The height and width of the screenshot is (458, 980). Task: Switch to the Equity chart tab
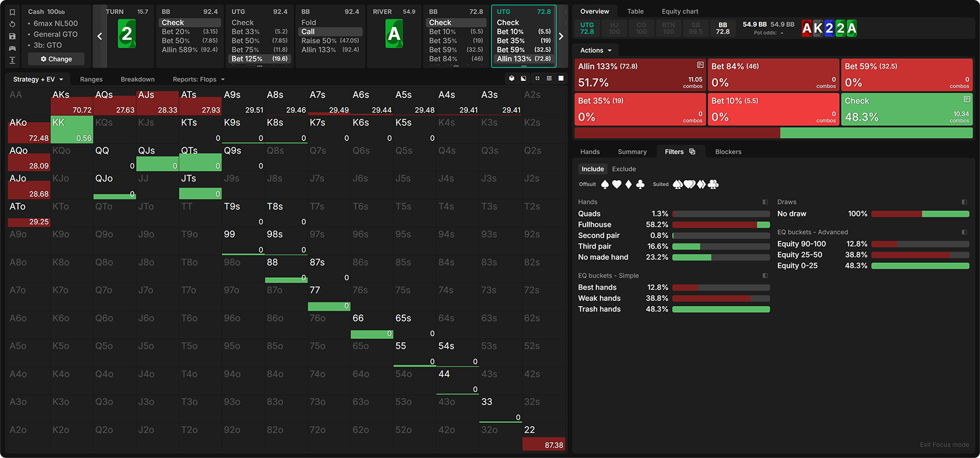pyautogui.click(x=680, y=12)
